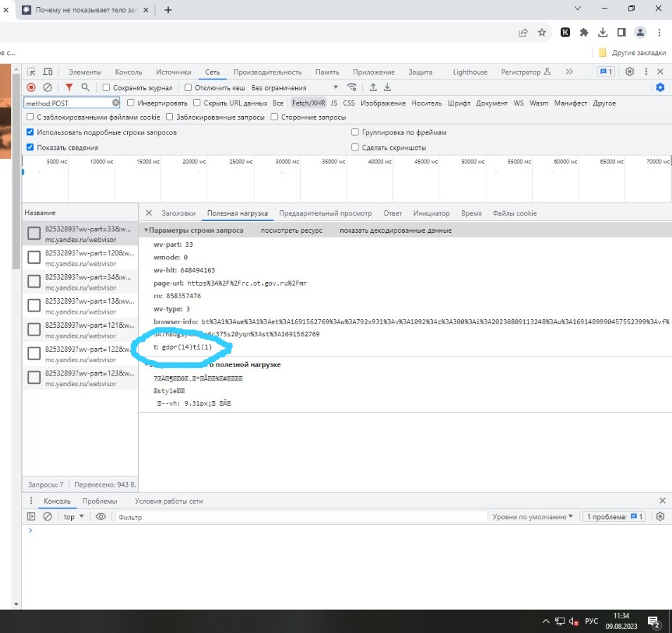
Task: Open network settings blue gear
Action: 661,87
